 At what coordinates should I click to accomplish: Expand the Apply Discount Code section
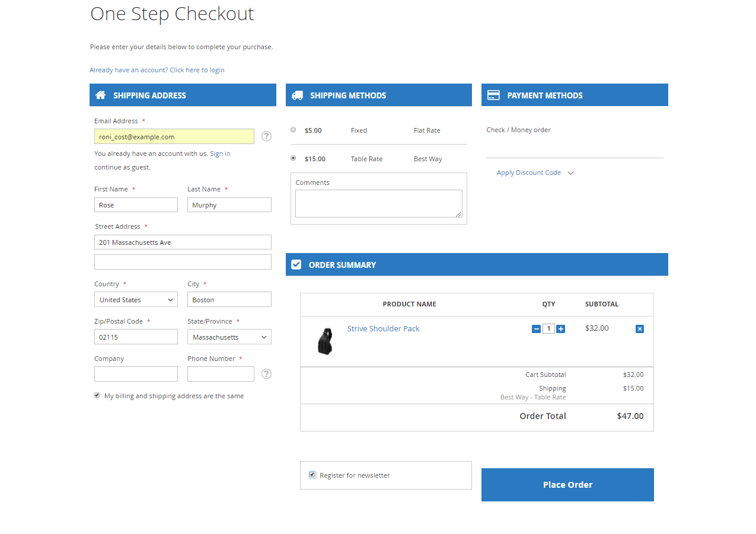535,172
